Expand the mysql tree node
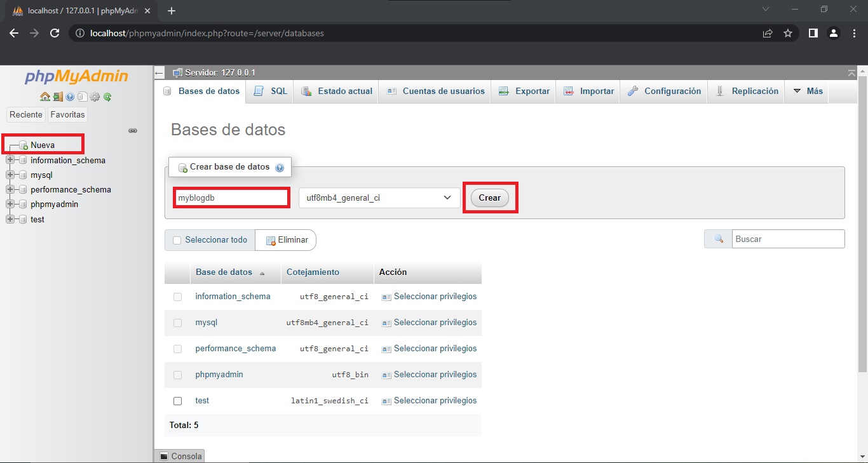The width and height of the screenshot is (868, 463). (10, 175)
